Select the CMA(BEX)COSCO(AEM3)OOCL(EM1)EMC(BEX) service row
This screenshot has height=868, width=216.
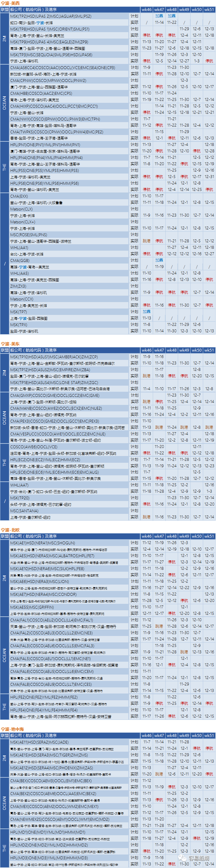click(51, 781)
